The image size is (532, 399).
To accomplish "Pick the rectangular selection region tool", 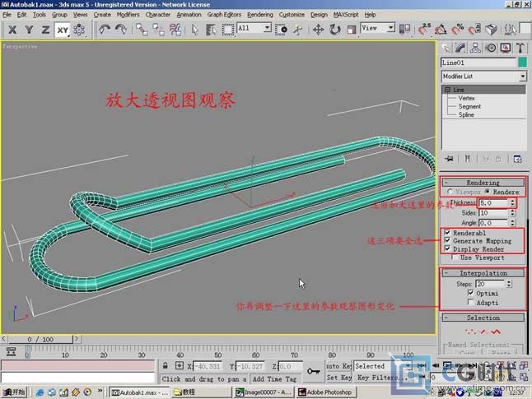I will [227, 30].
